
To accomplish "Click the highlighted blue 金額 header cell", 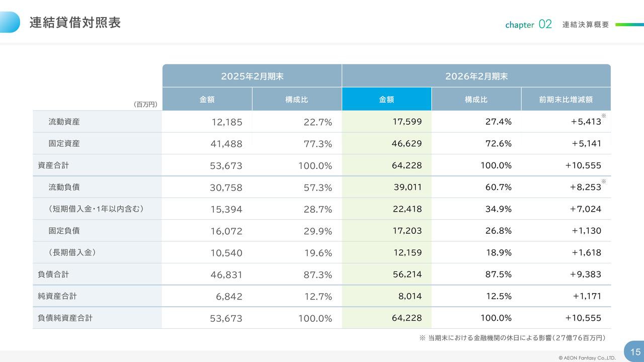I will point(386,100).
